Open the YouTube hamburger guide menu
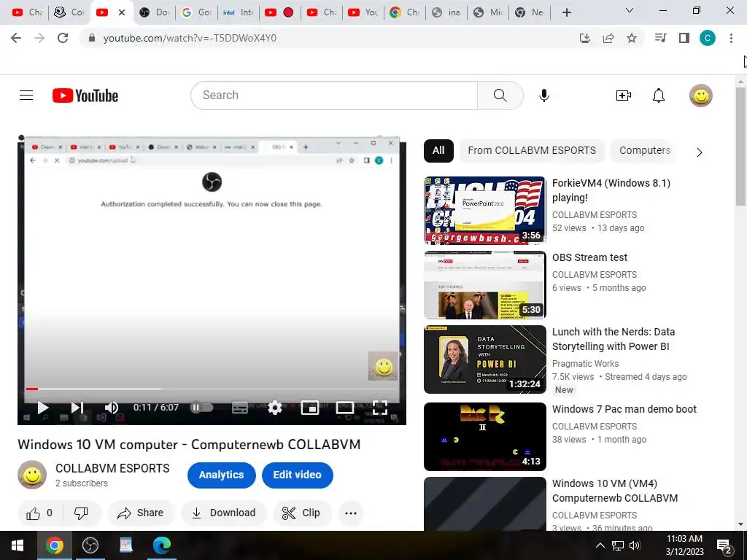 pyautogui.click(x=26, y=96)
